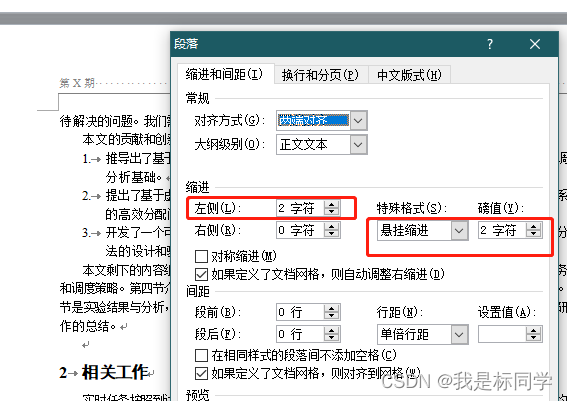This screenshot has width=567, height=401.
Task: Click the 设置值 line spacing field
Action: click(502, 334)
